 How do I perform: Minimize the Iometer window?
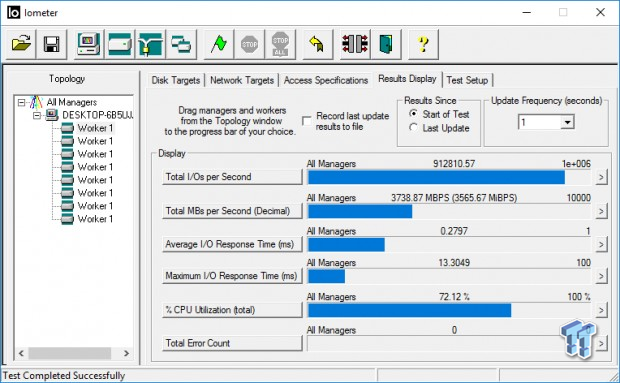(x=527, y=12)
